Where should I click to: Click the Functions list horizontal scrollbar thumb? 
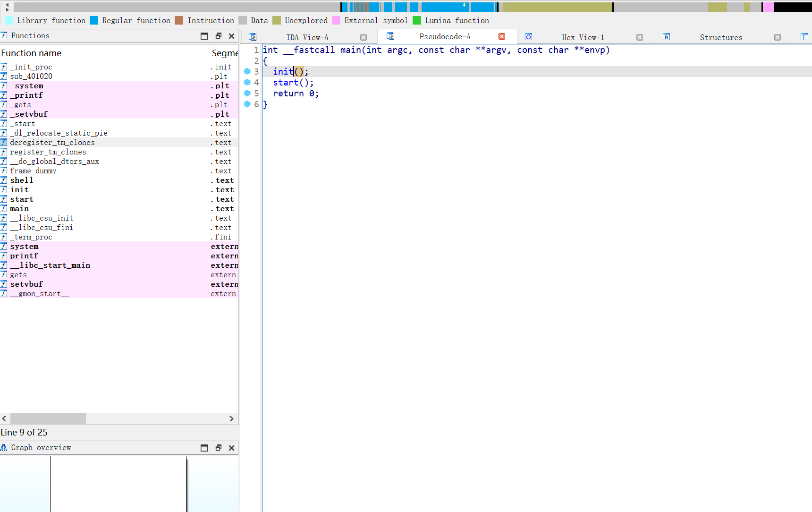tap(48, 418)
